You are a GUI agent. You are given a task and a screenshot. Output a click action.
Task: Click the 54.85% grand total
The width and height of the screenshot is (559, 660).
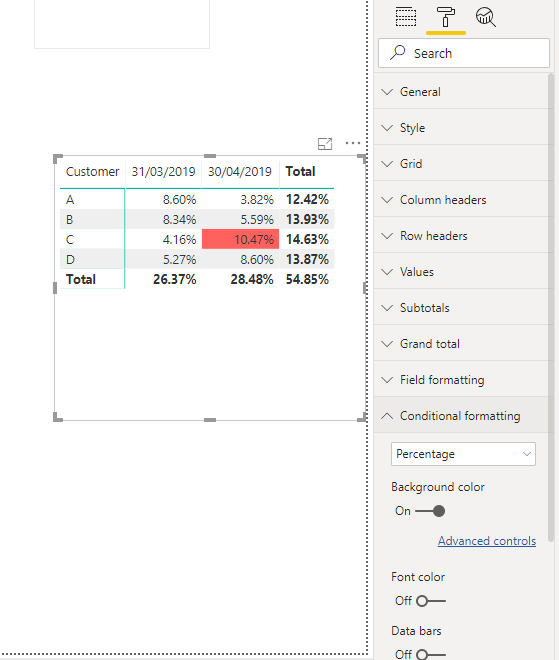(x=307, y=279)
